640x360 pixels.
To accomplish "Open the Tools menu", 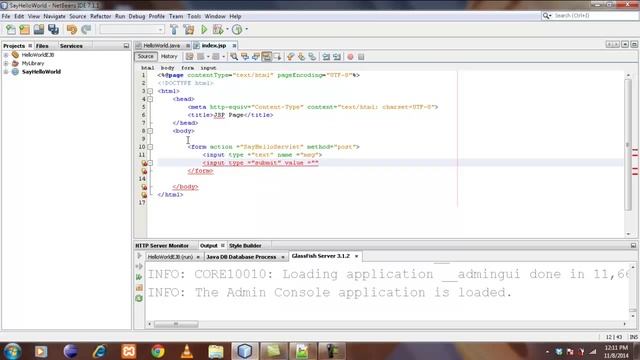I will point(194,16).
